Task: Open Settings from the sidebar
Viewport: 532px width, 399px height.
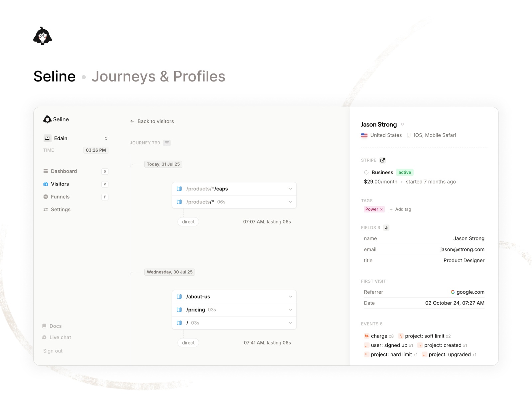Action: click(60, 209)
